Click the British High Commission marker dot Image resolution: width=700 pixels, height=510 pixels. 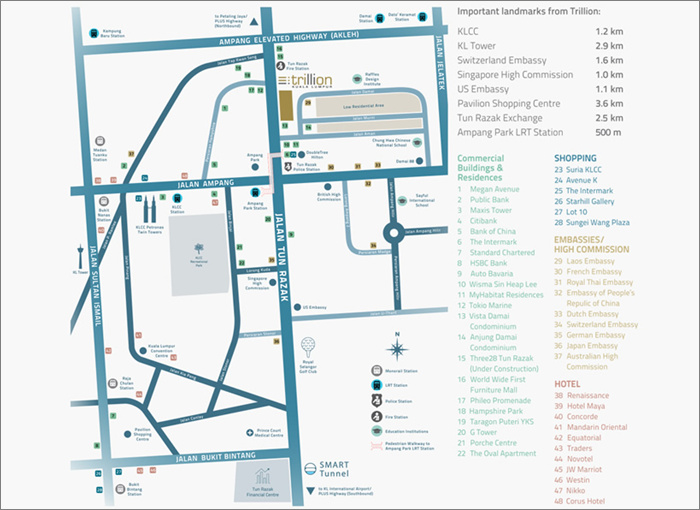[328, 187]
